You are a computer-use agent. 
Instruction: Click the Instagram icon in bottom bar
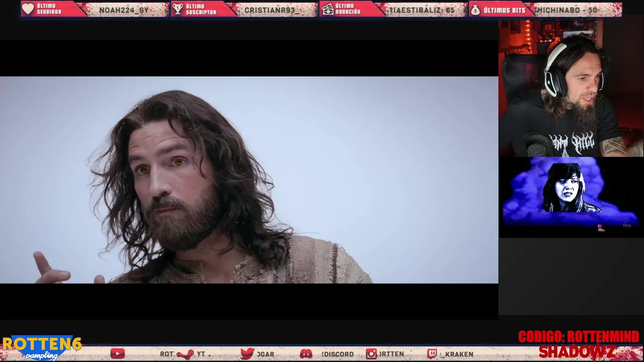click(371, 354)
